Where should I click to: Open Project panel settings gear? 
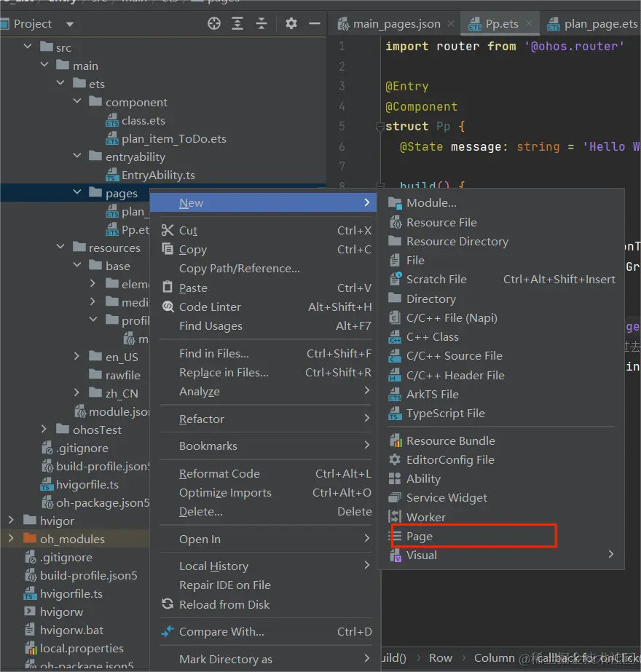click(291, 23)
